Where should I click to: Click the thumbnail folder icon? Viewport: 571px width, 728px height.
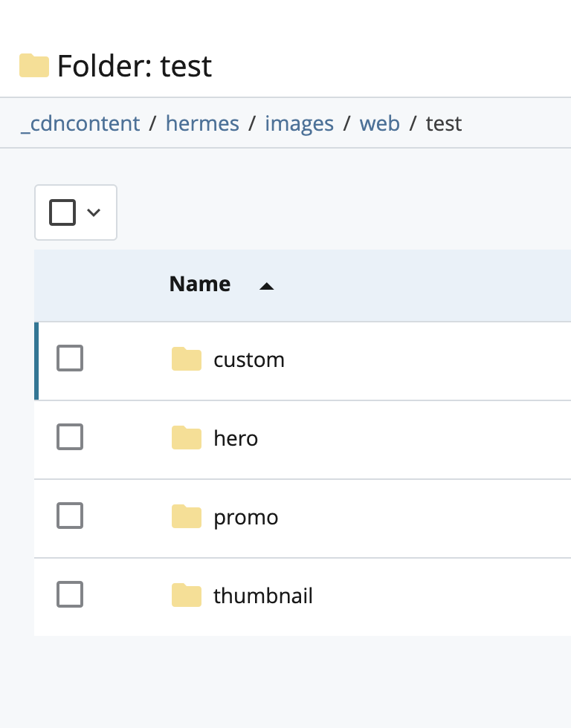click(187, 595)
